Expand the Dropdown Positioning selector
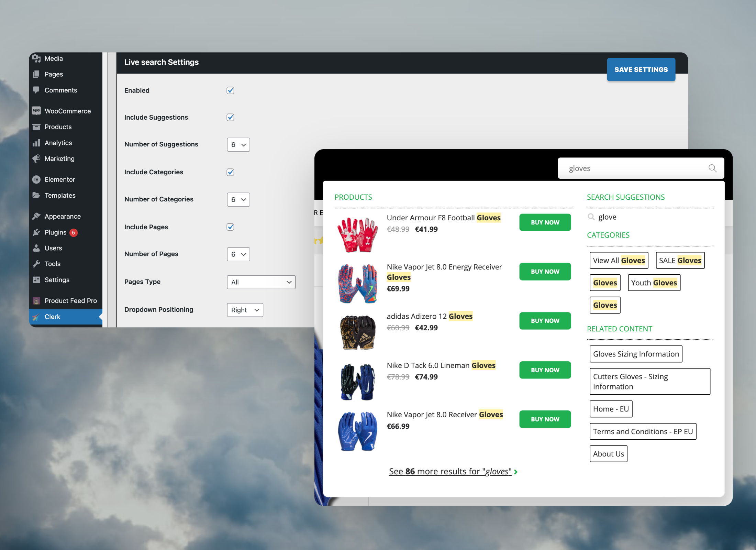The width and height of the screenshot is (756, 550). point(245,309)
